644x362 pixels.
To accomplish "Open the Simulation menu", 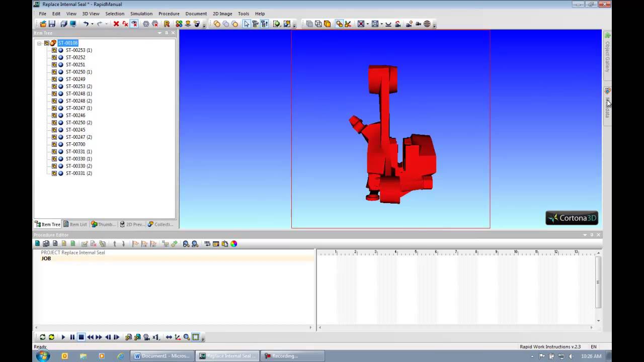I will [x=141, y=14].
